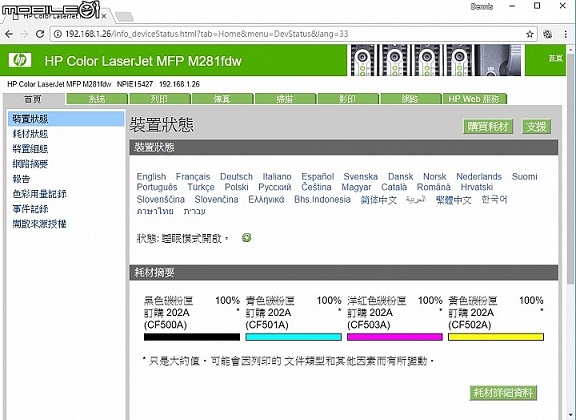
Task: Click the browser back arrow
Action: [9, 34]
